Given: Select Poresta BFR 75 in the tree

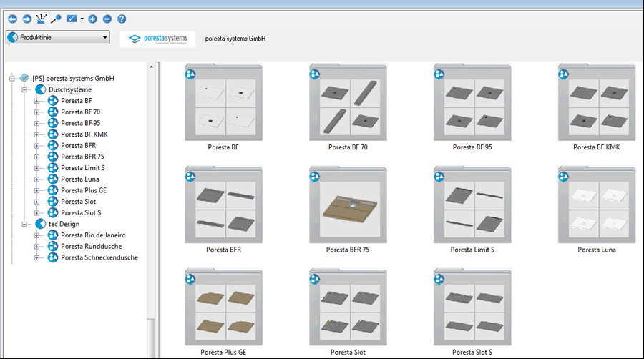Looking at the screenshot, I should point(82,157).
